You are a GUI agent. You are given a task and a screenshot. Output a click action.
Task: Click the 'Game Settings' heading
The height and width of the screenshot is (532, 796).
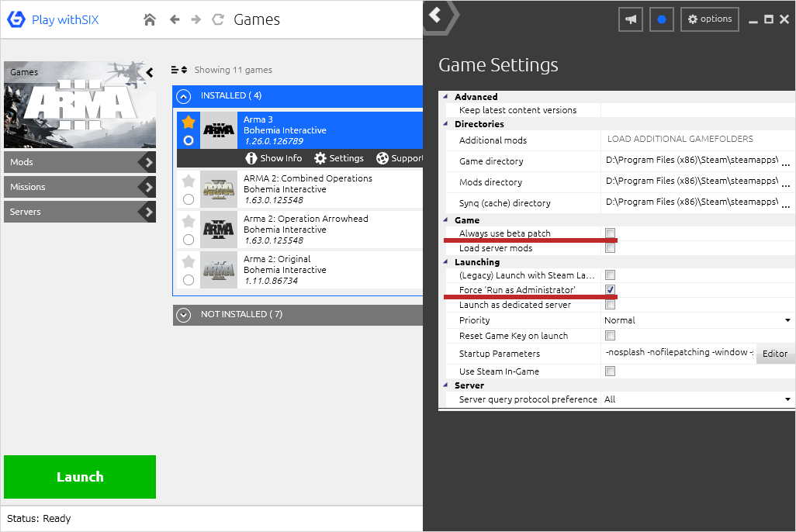click(x=498, y=65)
